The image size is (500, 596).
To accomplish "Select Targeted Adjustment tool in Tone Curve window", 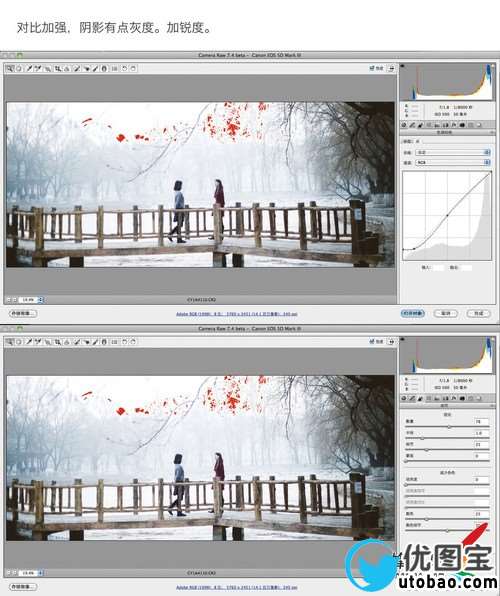I will (x=48, y=68).
